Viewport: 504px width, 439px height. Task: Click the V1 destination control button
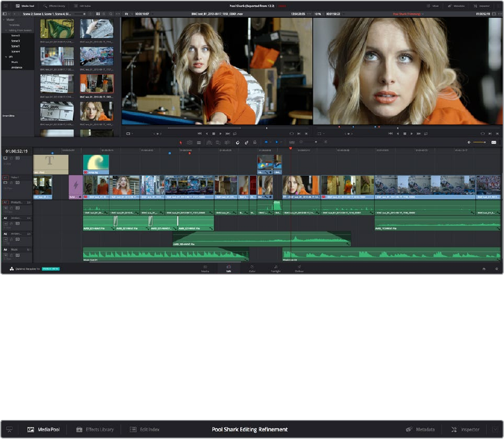[6, 177]
